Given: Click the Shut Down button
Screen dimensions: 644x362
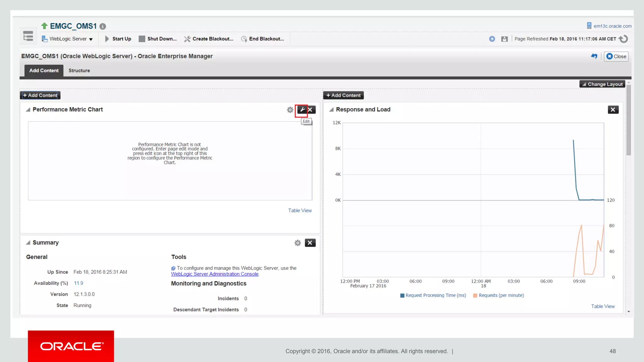Looking at the screenshot, I should [158, 39].
